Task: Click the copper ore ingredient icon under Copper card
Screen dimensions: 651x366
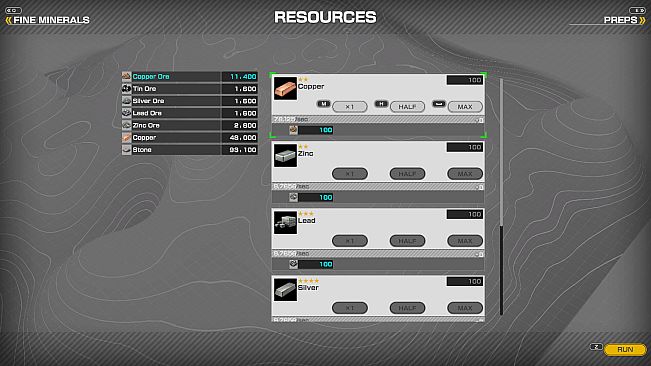Action: click(294, 130)
